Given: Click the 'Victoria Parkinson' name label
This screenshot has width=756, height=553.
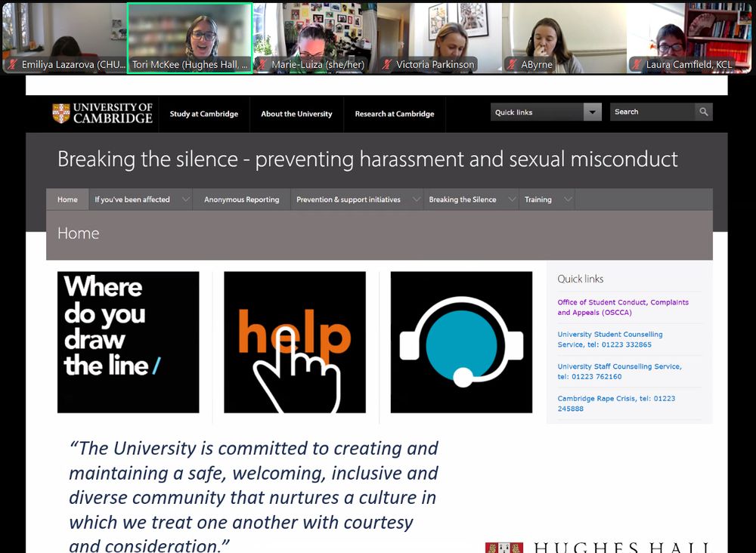Looking at the screenshot, I should pos(435,64).
